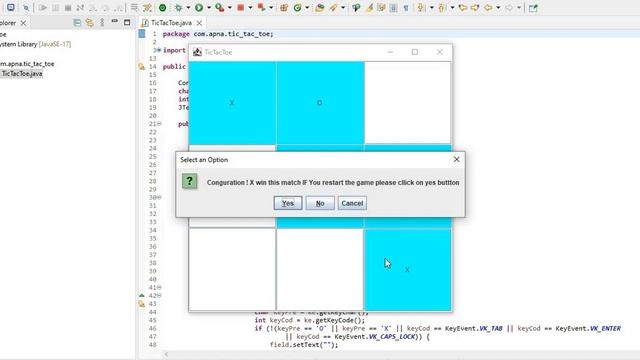Viewport: 640px width, 360px height.
Task: Click the New Java Package icon
Action: click(x=284, y=8)
